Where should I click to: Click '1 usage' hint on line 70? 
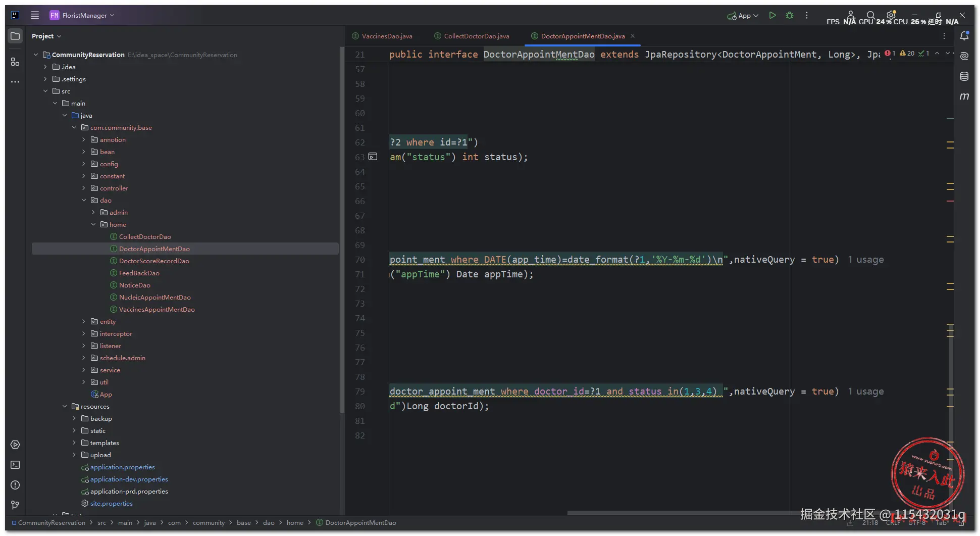coord(866,260)
